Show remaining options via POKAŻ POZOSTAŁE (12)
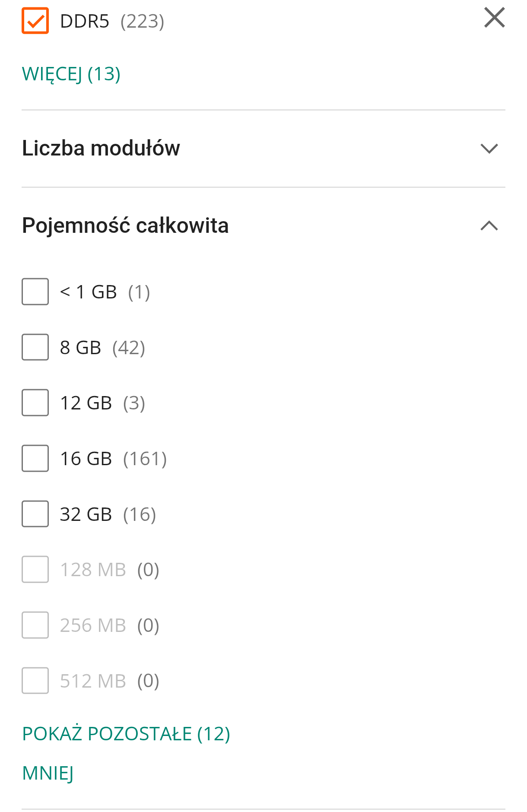The image size is (527, 812). pyautogui.click(x=126, y=734)
